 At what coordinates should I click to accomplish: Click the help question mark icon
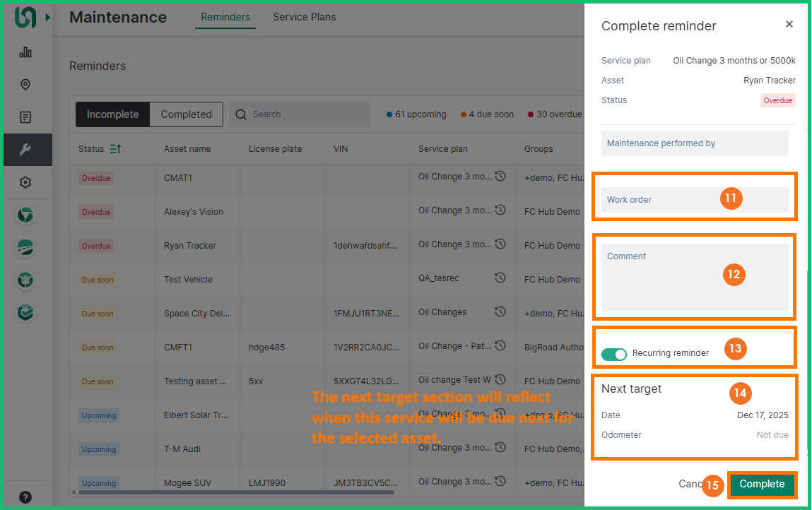(x=25, y=497)
